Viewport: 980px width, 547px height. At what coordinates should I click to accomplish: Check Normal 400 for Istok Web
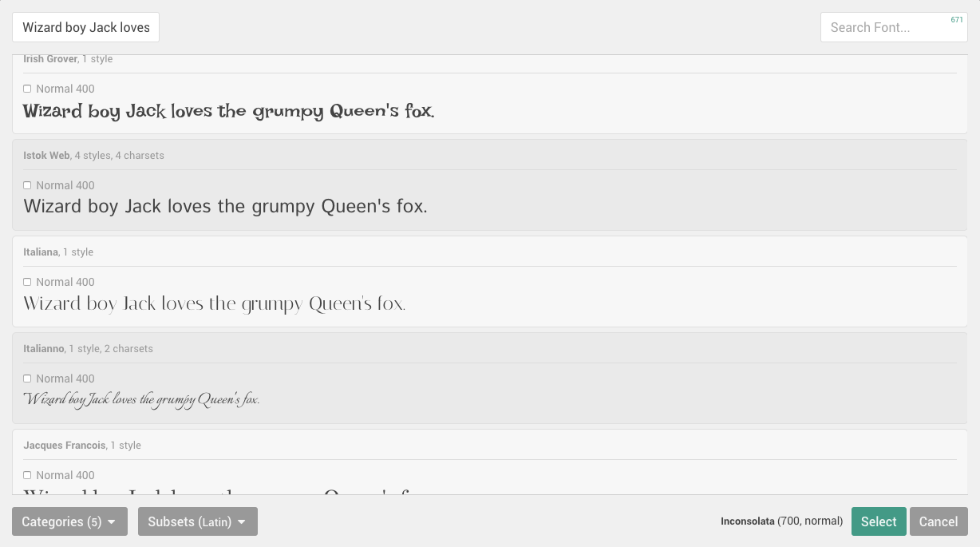point(26,185)
